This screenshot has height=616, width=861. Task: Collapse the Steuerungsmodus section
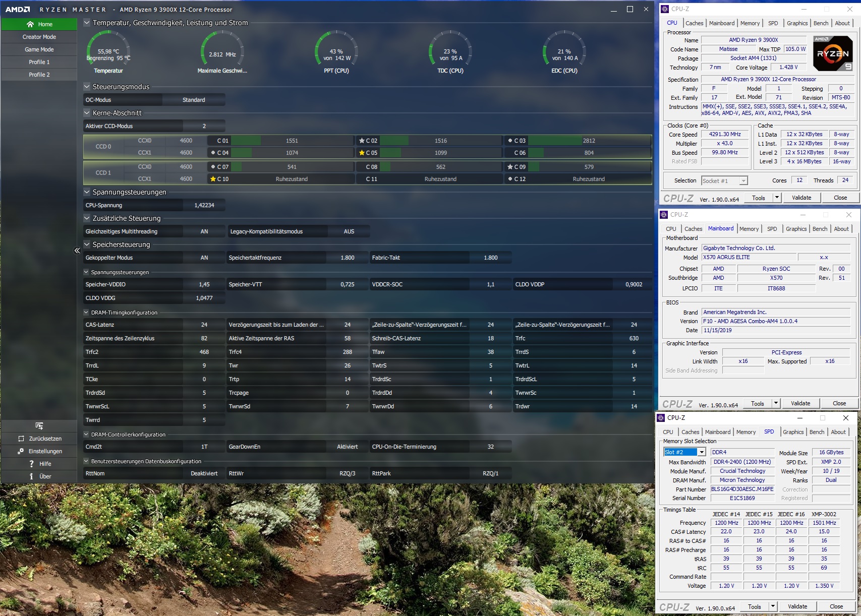87,87
